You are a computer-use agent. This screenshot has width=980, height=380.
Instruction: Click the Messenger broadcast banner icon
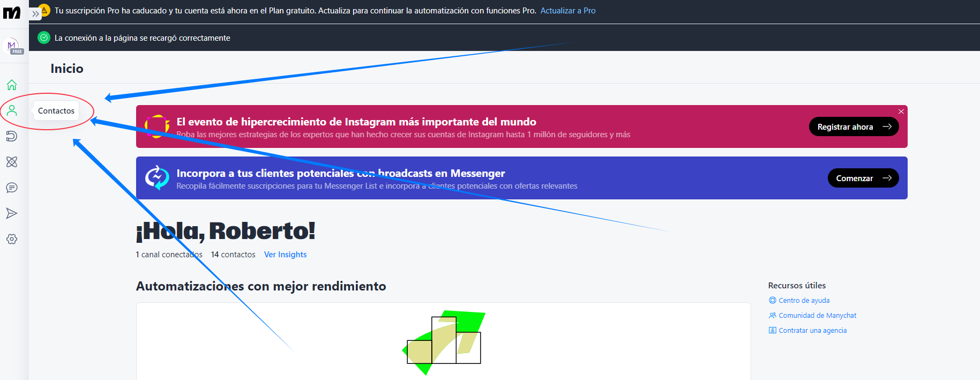click(x=157, y=178)
